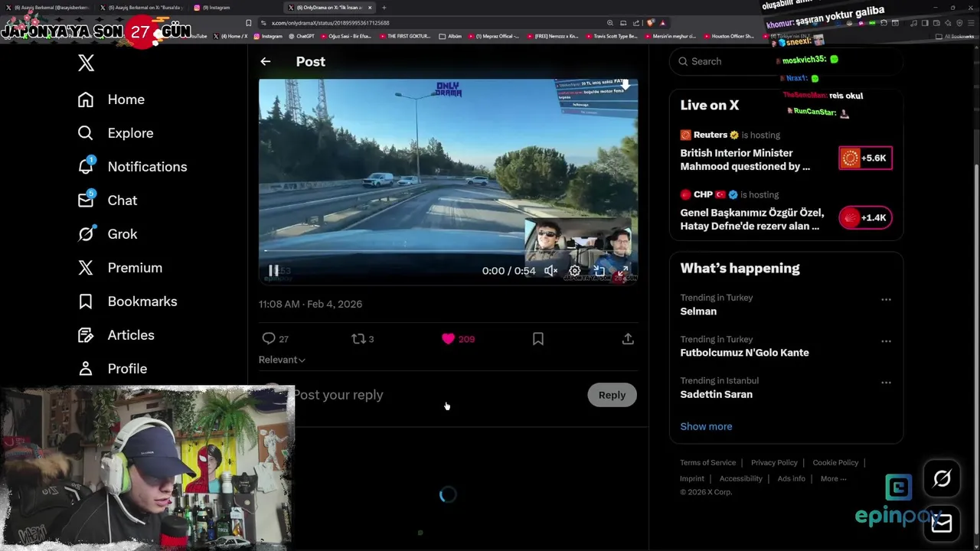Click Show more trends

(x=706, y=426)
